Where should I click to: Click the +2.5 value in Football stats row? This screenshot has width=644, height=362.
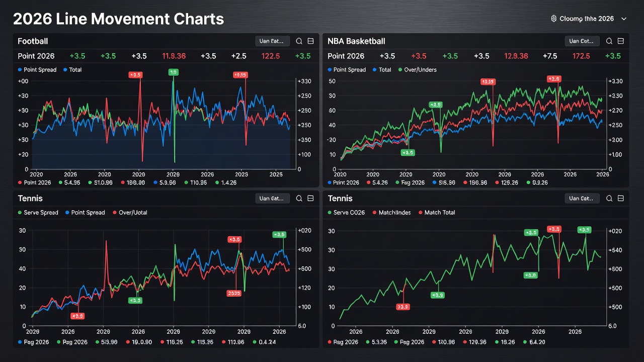click(239, 56)
